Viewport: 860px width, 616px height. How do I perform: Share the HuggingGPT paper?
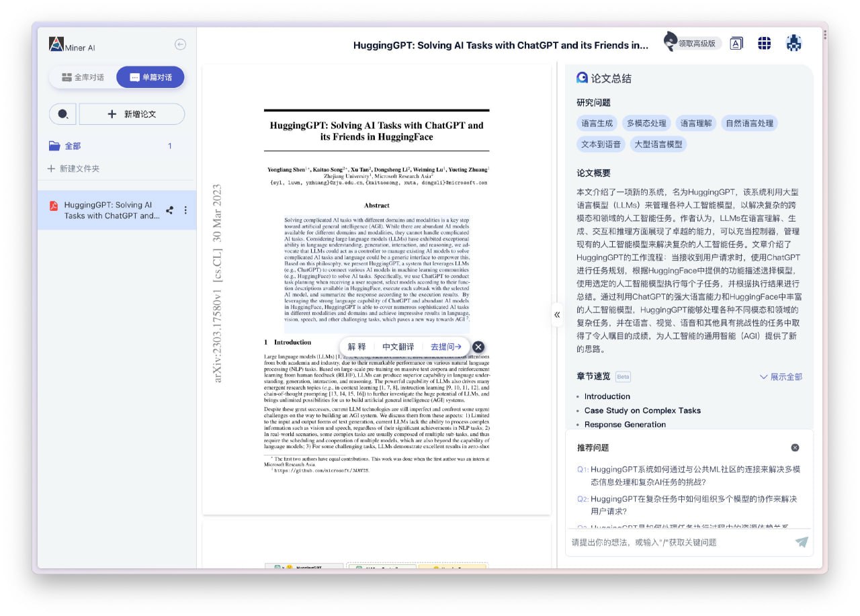[169, 210]
